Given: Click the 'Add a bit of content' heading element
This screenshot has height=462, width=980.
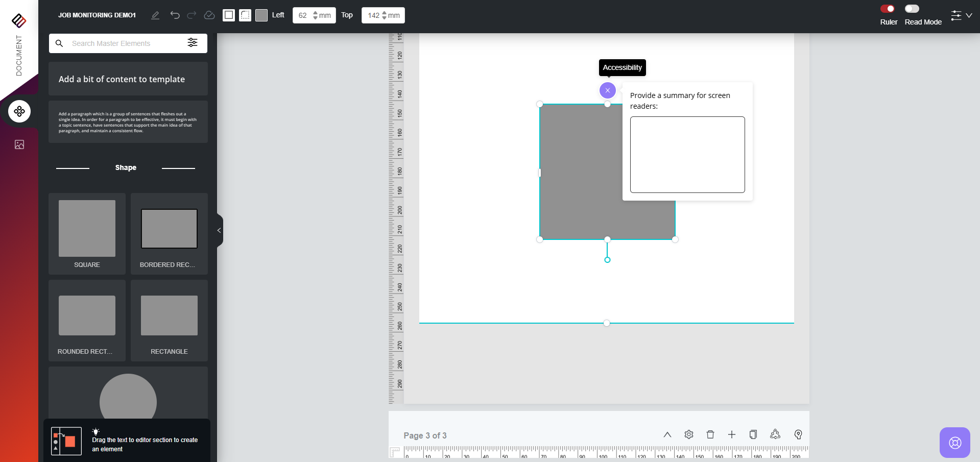Looking at the screenshot, I should tap(128, 79).
